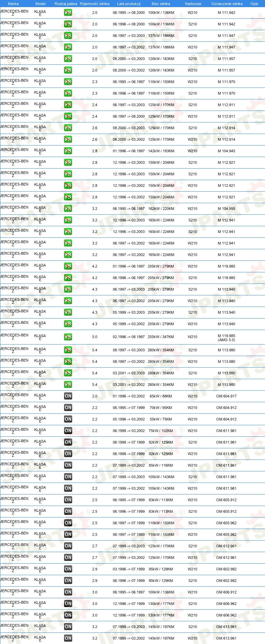Click OM 602.982 in S210 row

coord(226,581)
